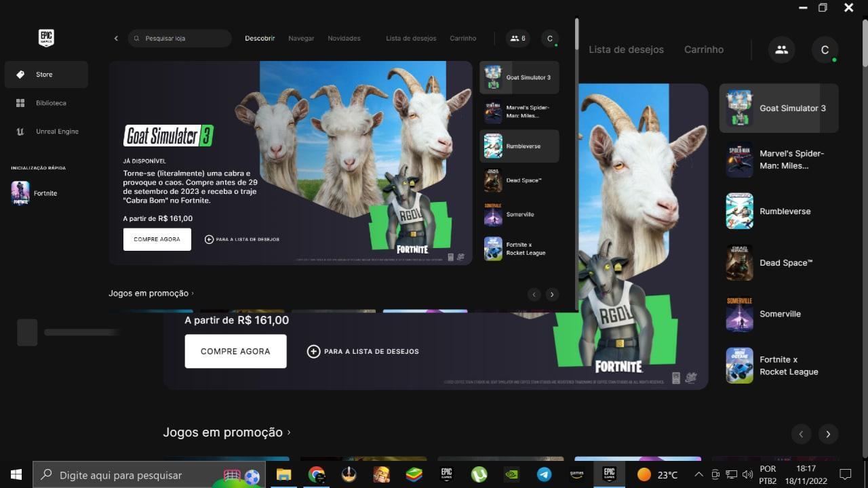
Task: Select small Rumbleverse entry in carousel list
Action: (519, 146)
